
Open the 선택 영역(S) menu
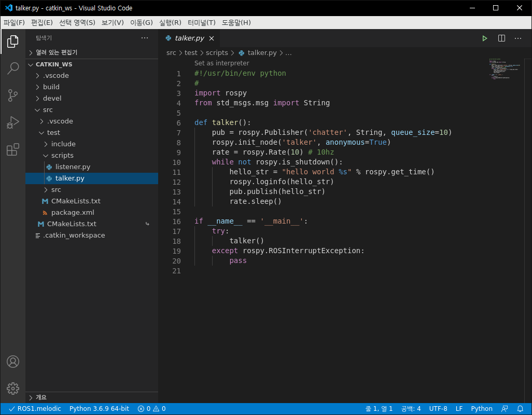(77, 22)
